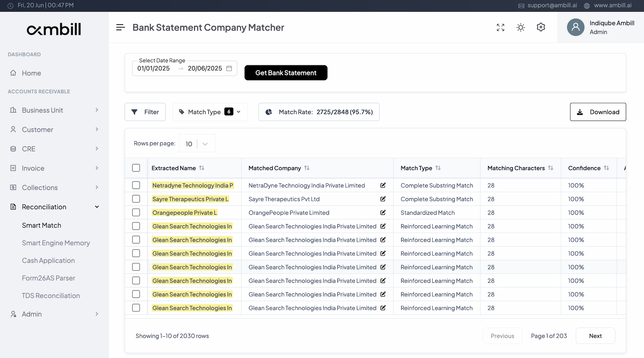
Task: Open the Filter button
Action: pyautogui.click(x=145, y=112)
